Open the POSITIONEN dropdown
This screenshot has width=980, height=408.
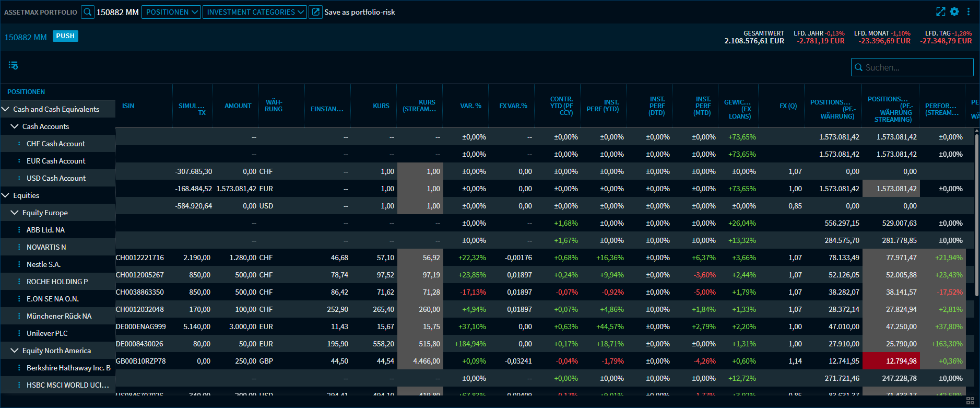pyautogui.click(x=172, y=12)
